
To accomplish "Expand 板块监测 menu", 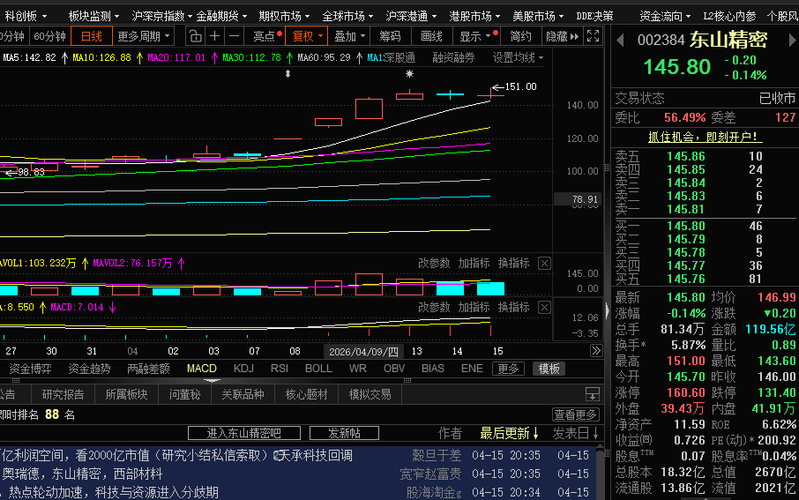I will (94, 16).
